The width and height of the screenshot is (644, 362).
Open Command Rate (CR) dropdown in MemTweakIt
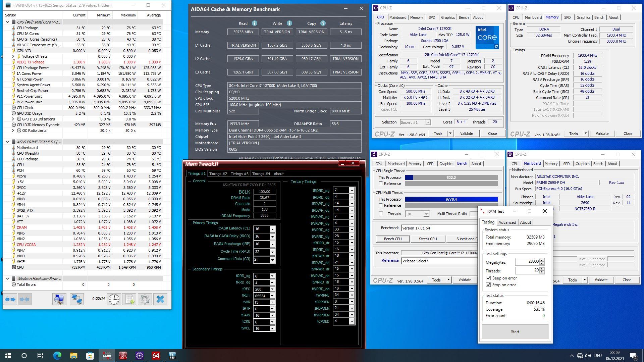[x=272, y=260]
